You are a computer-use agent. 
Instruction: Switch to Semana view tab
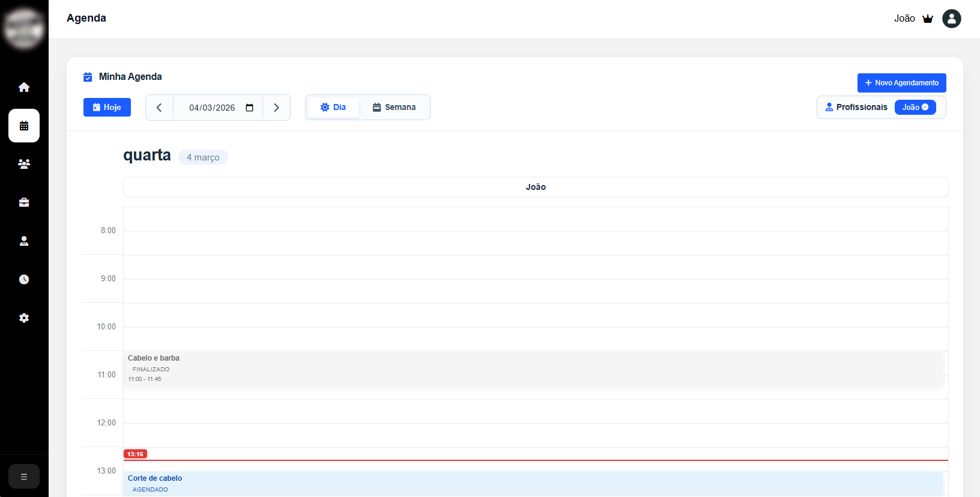(x=394, y=107)
